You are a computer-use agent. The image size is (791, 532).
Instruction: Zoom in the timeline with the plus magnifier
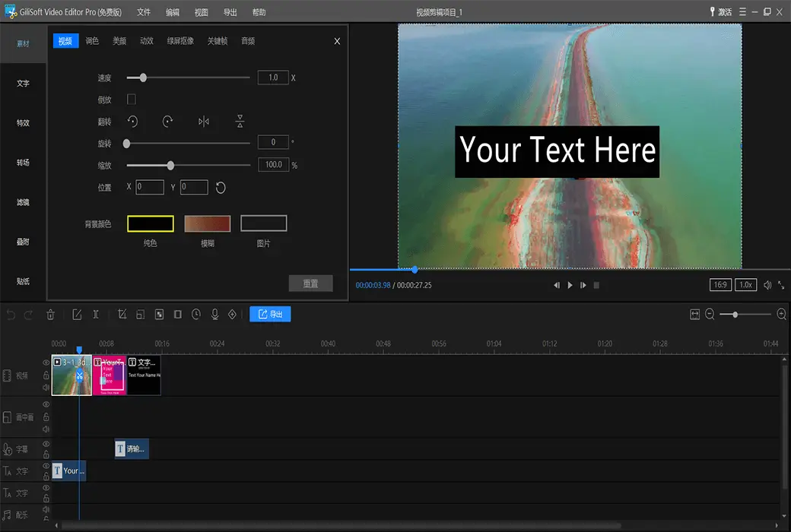[781, 315]
